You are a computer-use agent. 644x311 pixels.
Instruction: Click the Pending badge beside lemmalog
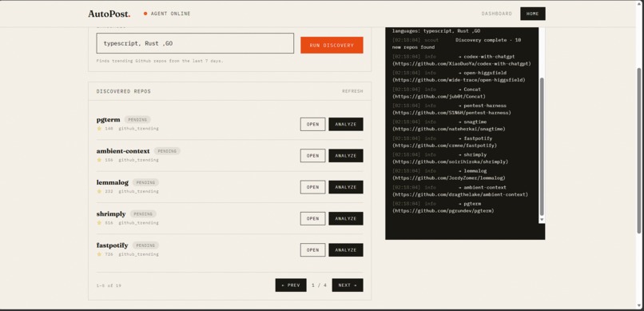pos(145,182)
